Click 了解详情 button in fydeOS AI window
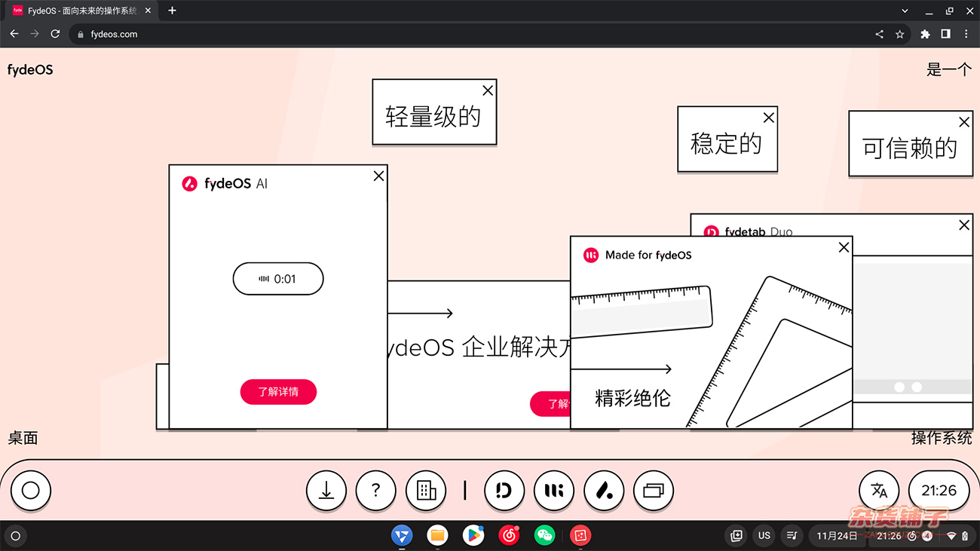The width and height of the screenshot is (980, 551). (278, 392)
